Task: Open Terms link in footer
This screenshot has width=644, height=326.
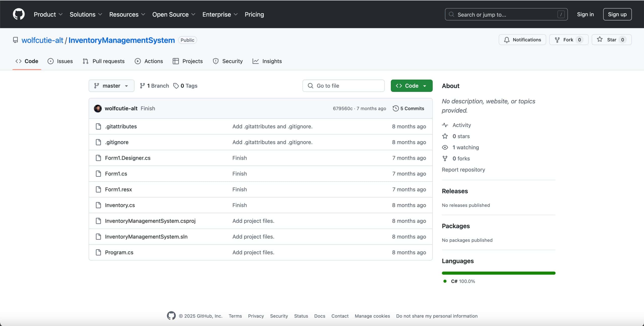Action: (x=235, y=316)
